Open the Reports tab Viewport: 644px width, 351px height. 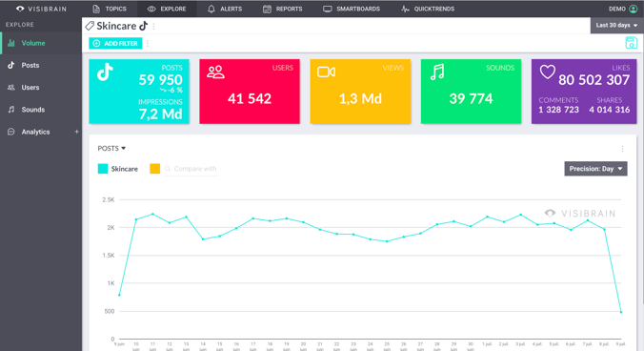click(283, 9)
